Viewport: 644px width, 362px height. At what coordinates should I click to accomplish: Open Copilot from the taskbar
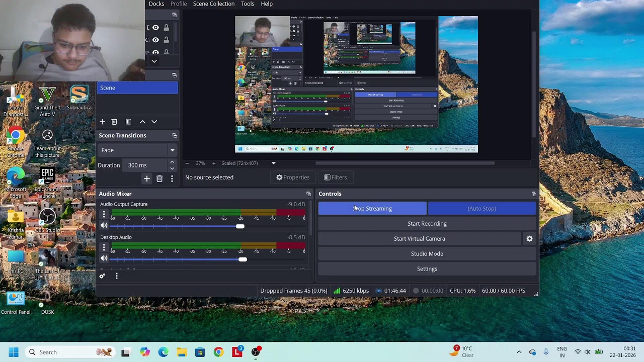click(145, 352)
